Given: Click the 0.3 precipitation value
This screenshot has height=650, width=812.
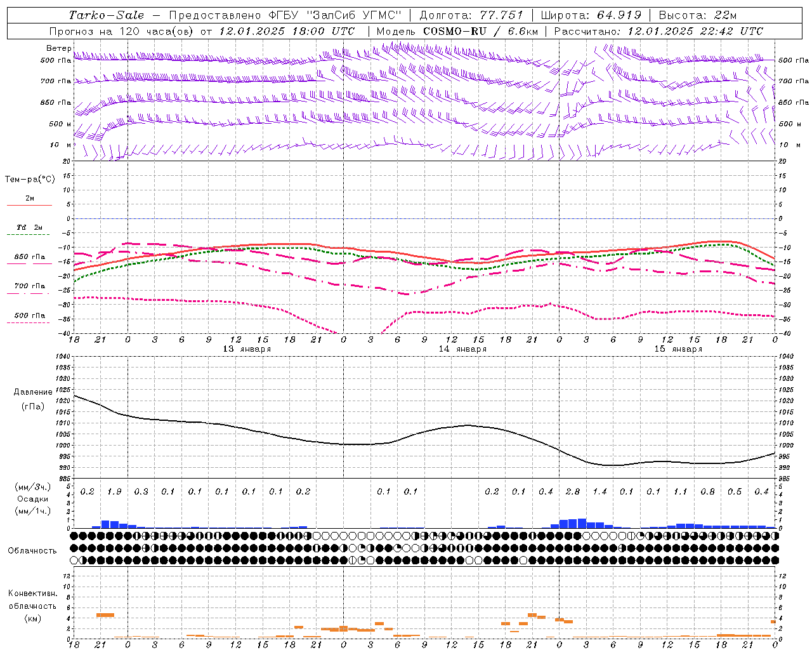Looking at the screenshot, I should pyautogui.click(x=141, y=492).
